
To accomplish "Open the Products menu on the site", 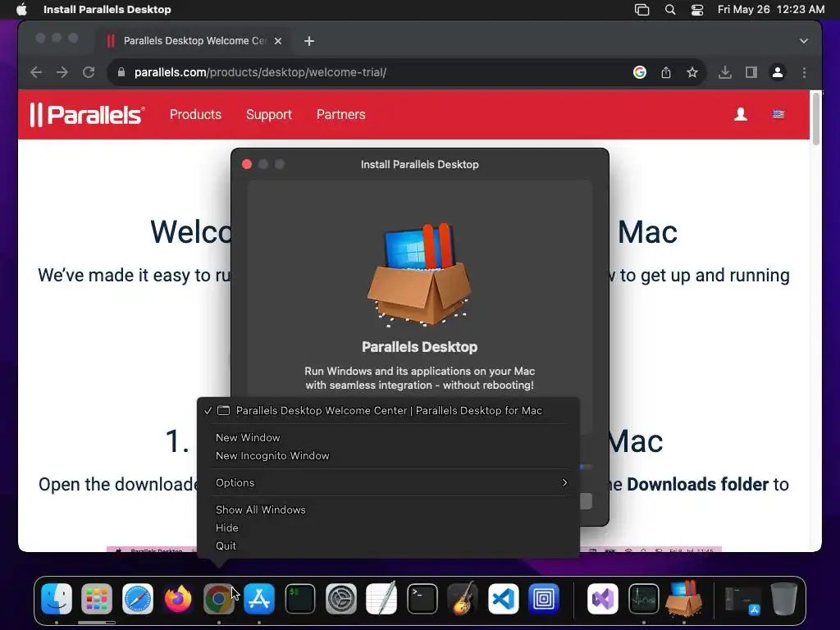I will pyautogui.click(x=195, y=115).
